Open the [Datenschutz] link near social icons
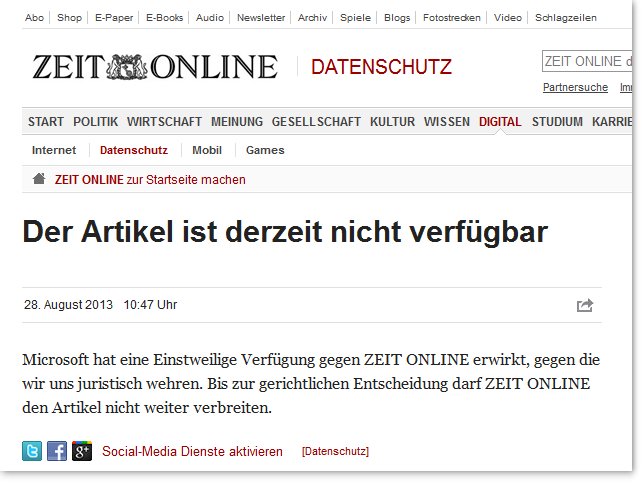643x482 pixels. point(335,451)
